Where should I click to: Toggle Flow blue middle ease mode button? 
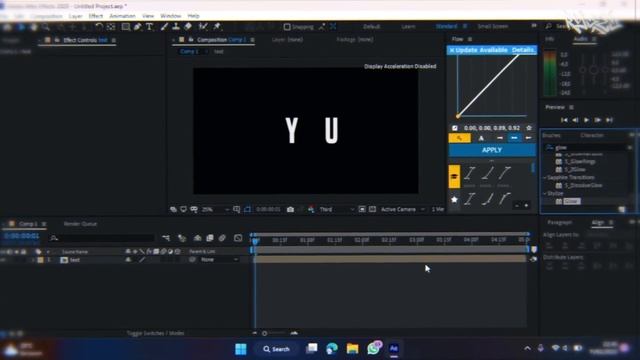pyautogui.click(x=514, y=138)
